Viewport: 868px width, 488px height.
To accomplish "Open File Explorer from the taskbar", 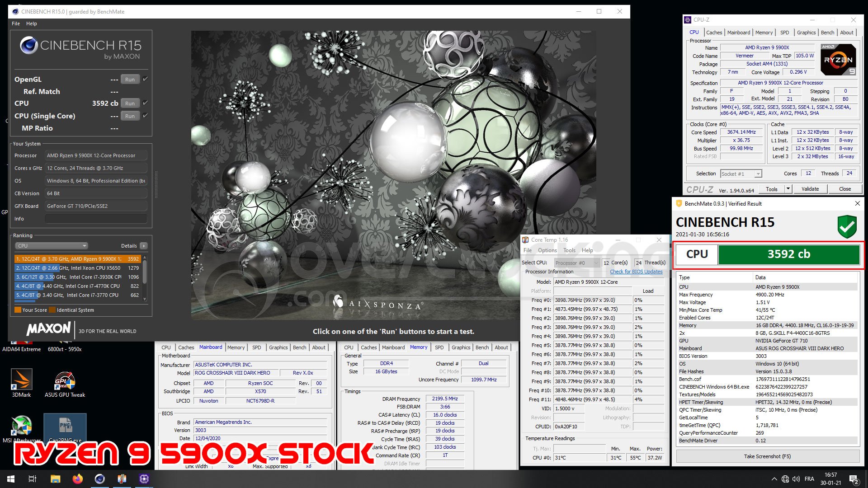I will pos(55,479).
